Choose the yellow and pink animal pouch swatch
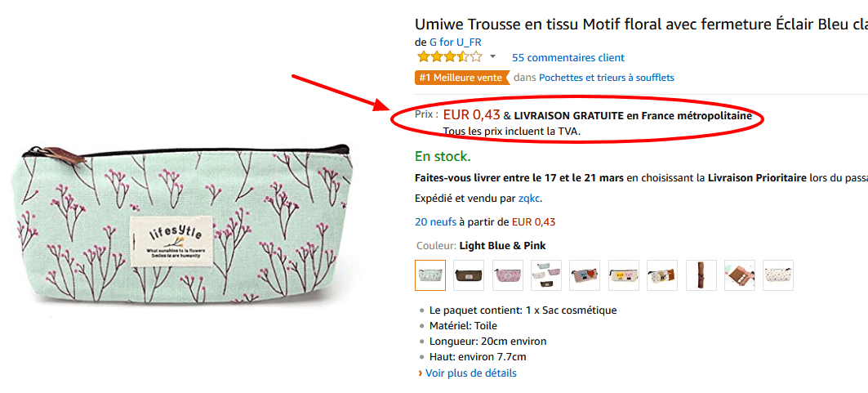Viewport: 868px width, 393px height. point(624,275)
